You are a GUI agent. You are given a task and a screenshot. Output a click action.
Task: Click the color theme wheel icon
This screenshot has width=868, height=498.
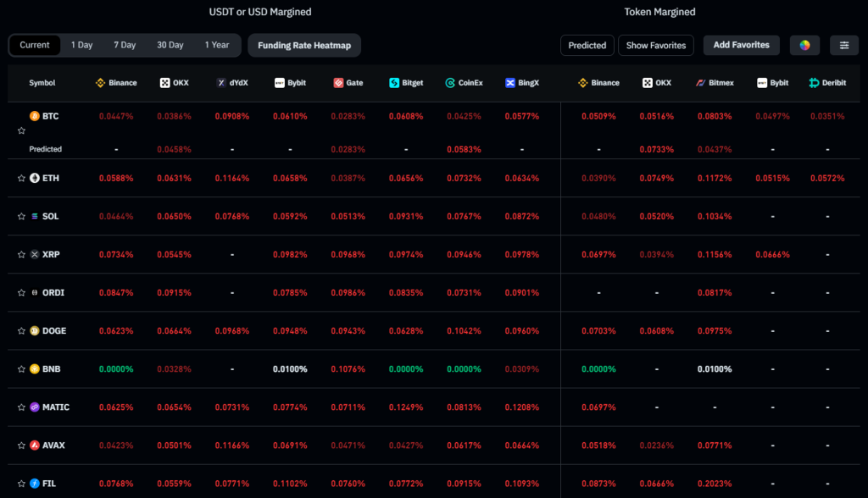(804, 45)
